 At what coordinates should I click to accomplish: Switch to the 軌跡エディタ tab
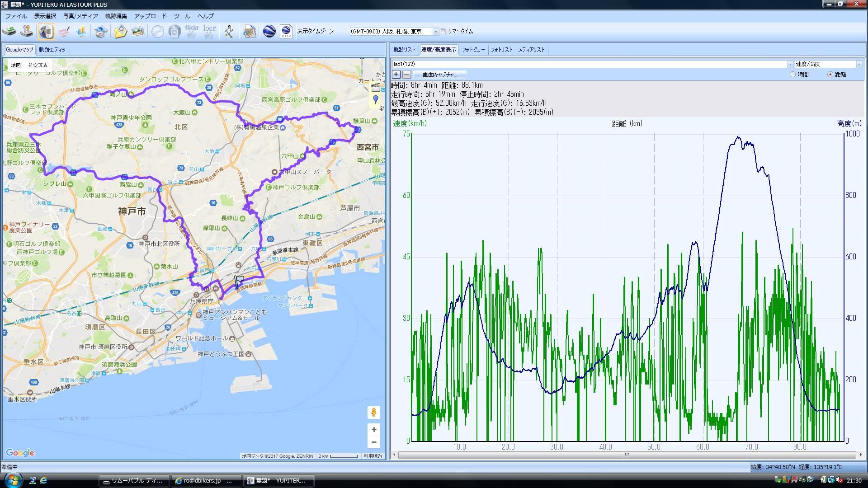52,50
